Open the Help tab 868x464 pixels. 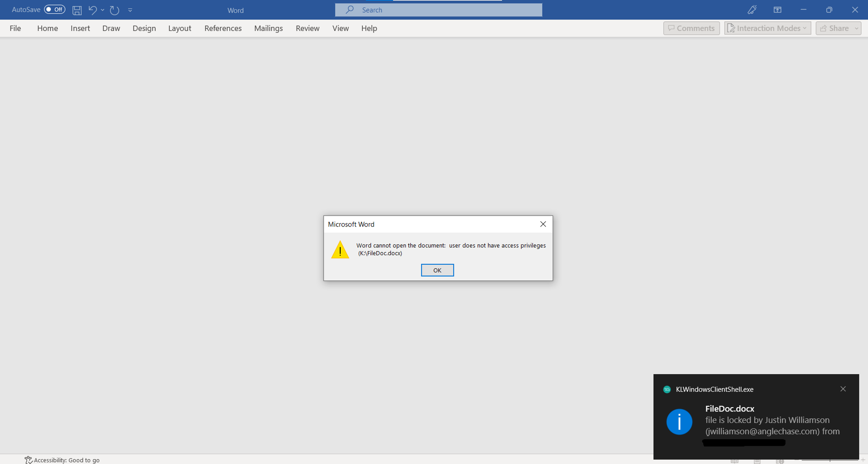369,28
